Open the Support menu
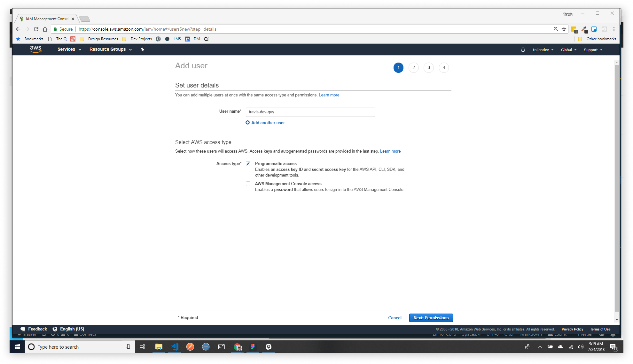Image resolution: width=633 pixels, height=364 pixels. pyautogui.click(x=593, y=50)
